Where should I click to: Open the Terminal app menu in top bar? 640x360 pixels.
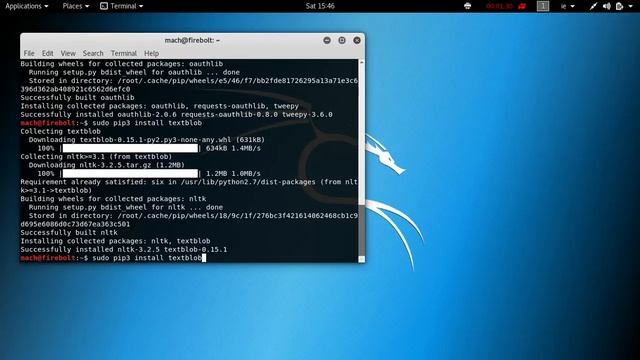pos(122,6)
